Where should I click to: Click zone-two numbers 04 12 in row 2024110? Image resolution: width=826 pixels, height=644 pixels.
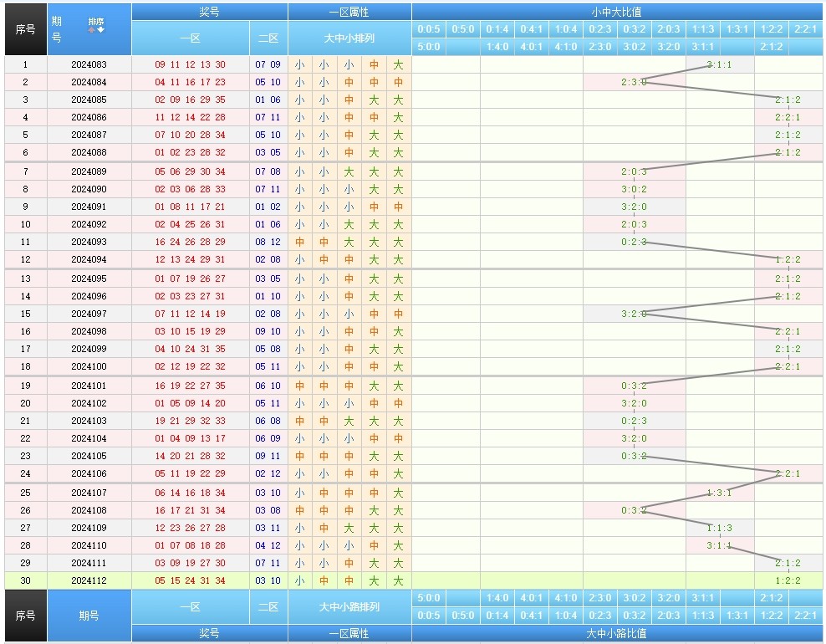click(x=268, y=545)
